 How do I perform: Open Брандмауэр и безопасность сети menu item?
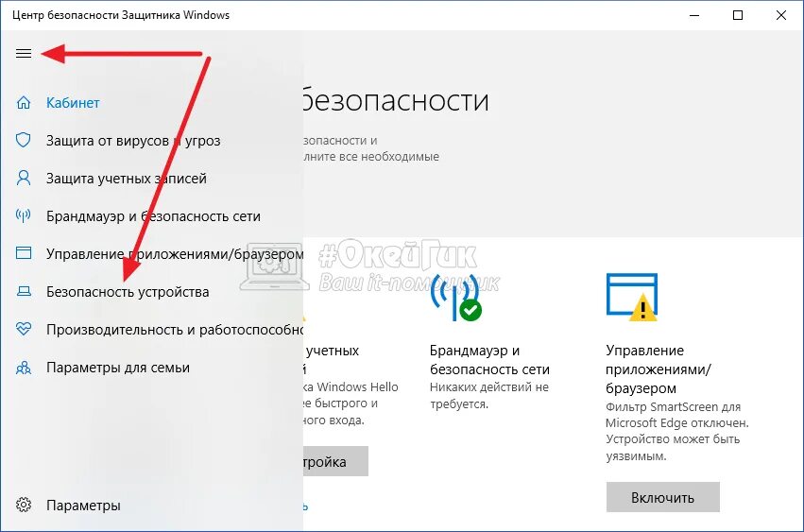[x=153, y=216]
